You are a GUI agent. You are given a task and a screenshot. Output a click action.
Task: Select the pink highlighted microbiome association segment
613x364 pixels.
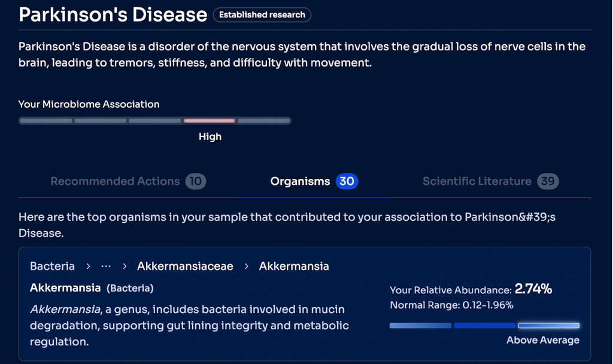tap(209, 121)
